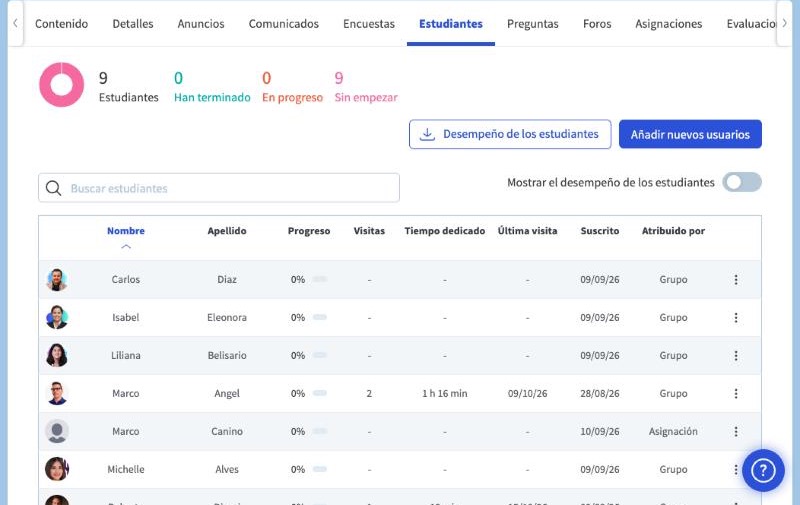Screen dimensions: 800x505
Task: Click the pink student status donut chart
Action: tap(61, 85)
